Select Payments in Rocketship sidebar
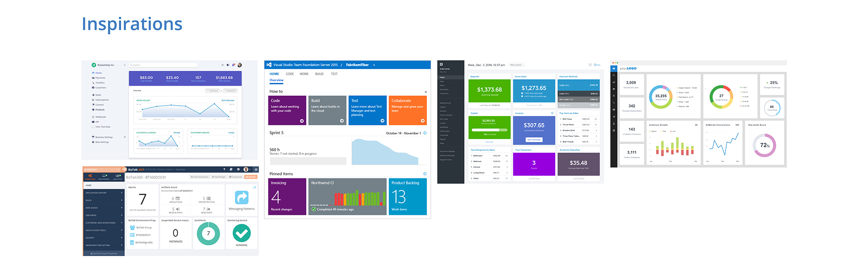 (x=100, y=78)
